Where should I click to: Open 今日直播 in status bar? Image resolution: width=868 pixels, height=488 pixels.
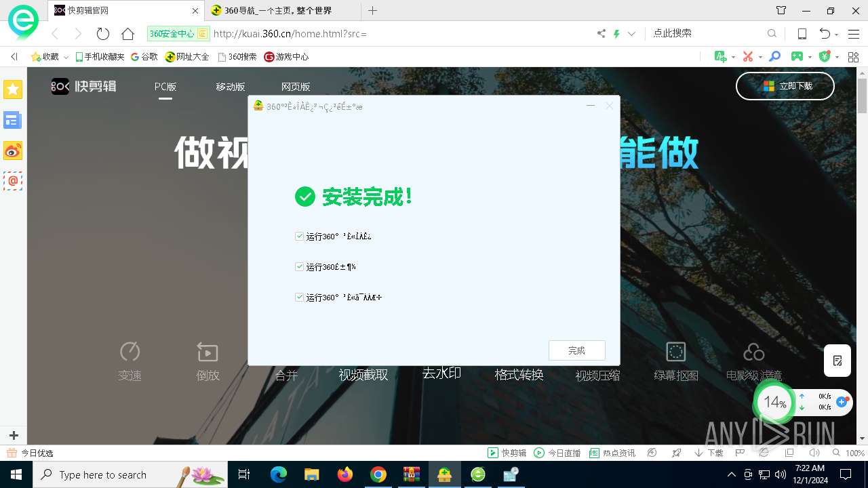[x=557, y=453]
